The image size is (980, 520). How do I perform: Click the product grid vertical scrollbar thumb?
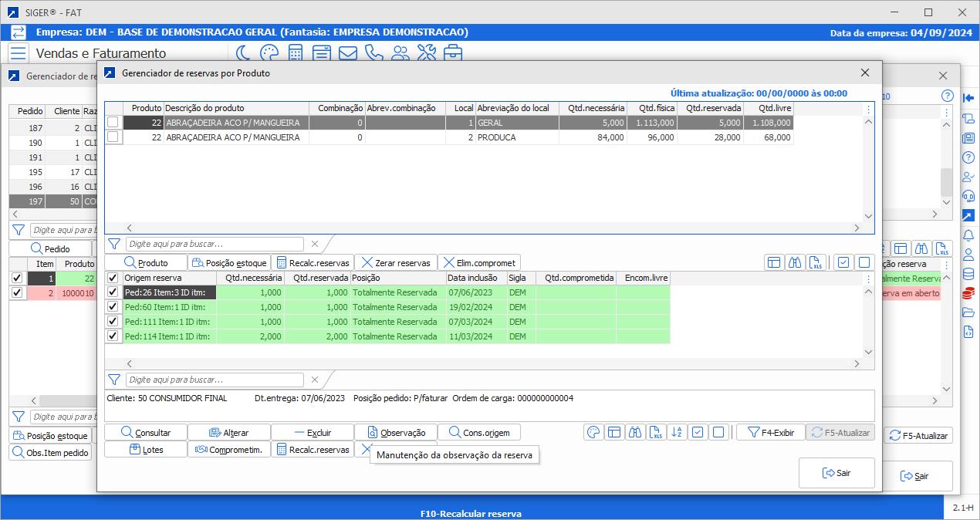coord(945,182)
